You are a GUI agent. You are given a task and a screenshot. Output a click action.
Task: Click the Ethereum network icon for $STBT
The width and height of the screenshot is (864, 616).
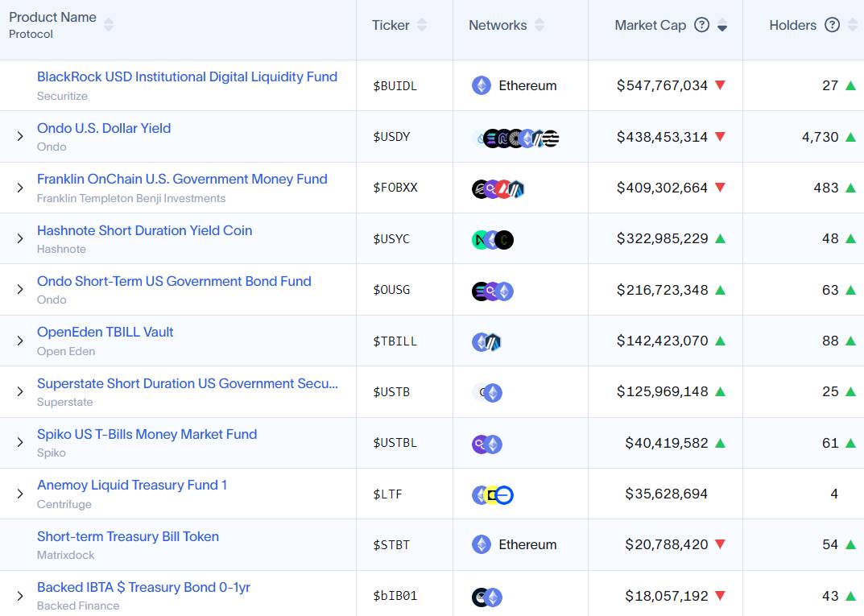pos(482,544)
